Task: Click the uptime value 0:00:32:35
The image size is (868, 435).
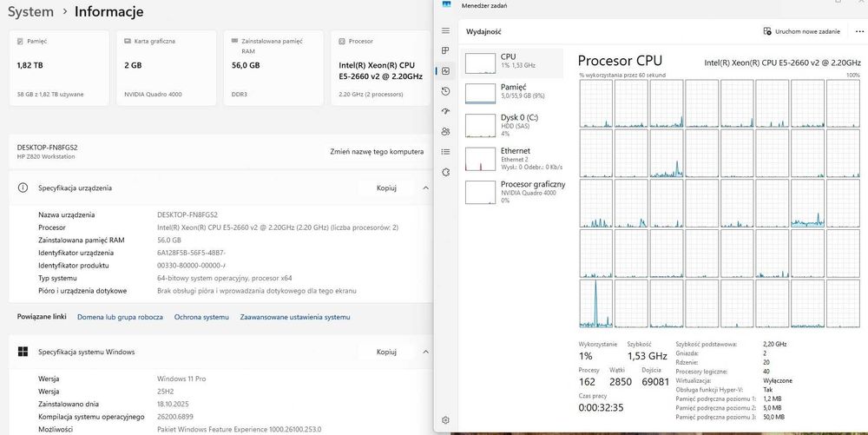Action: pyautogui.click(x=601, y=408)
